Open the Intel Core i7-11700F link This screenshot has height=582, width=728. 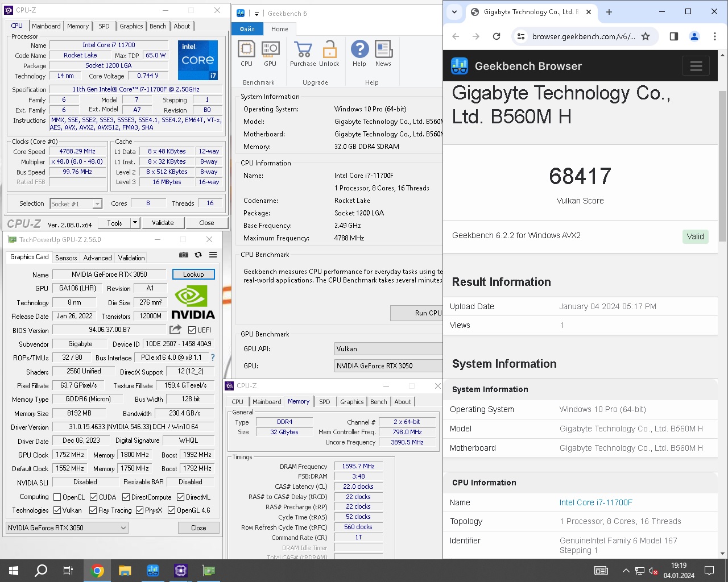[x=596, y=502]
